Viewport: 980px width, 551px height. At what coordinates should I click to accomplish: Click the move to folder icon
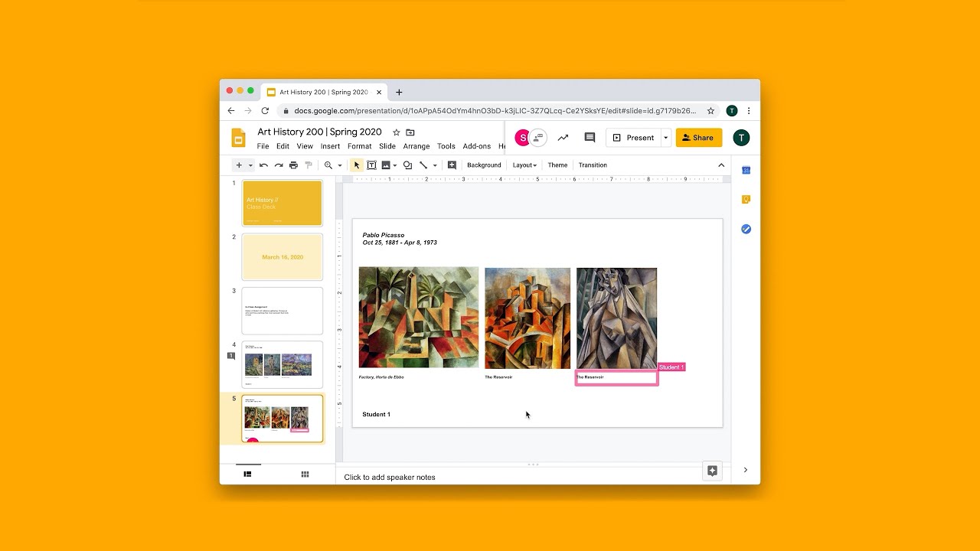410,132
